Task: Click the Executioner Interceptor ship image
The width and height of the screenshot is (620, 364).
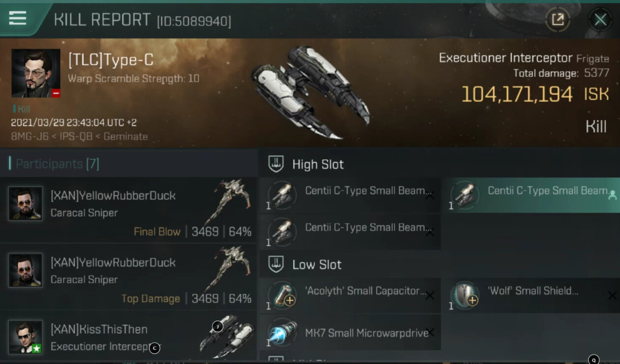Action: (311, 92)
